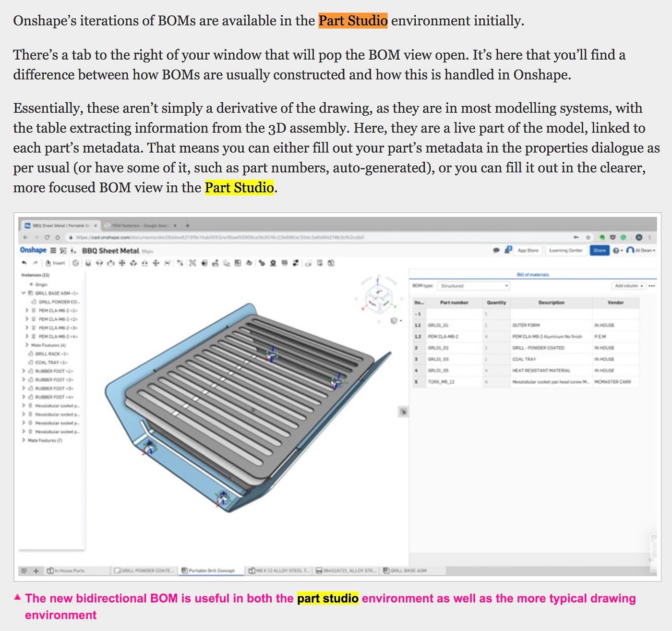
Task: Toggle the section view control near the view cube
Action: 395,320
